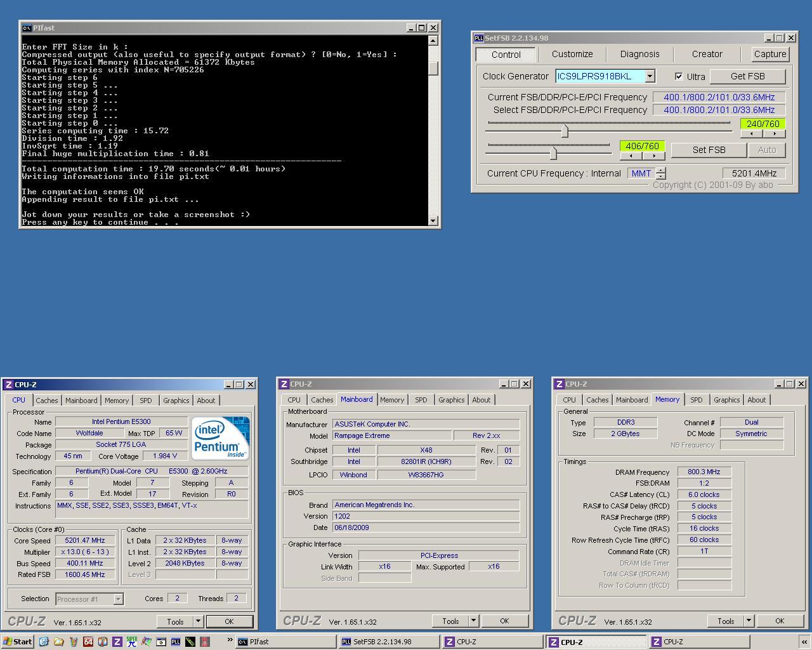
Task: Click the CPU-Z Memory window title icon
Action: 559,384
